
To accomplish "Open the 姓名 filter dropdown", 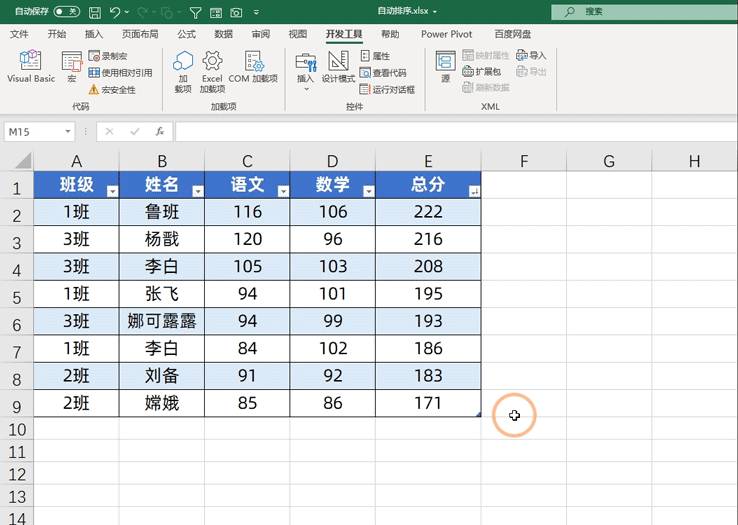I will click(x=198, y=191).
